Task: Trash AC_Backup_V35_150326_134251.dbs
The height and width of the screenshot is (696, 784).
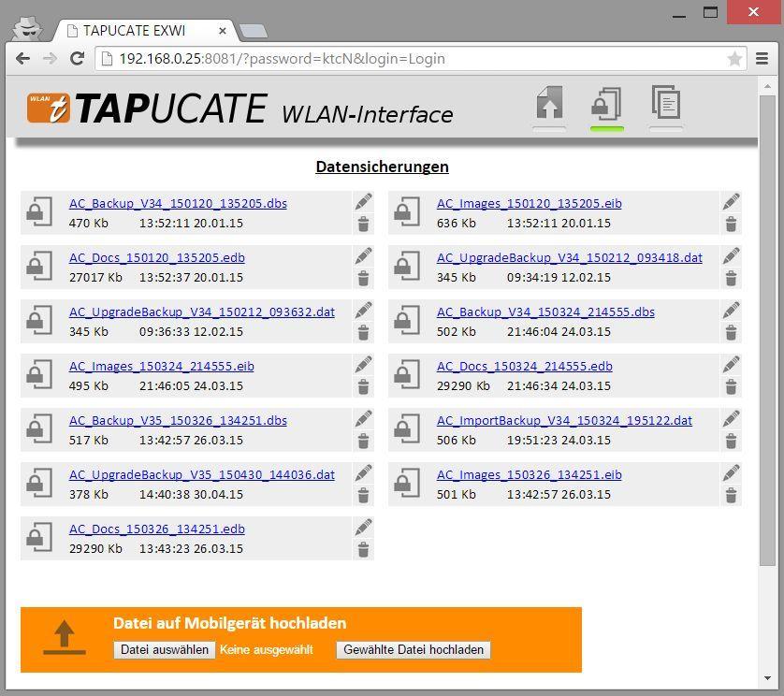Action: 364,441
